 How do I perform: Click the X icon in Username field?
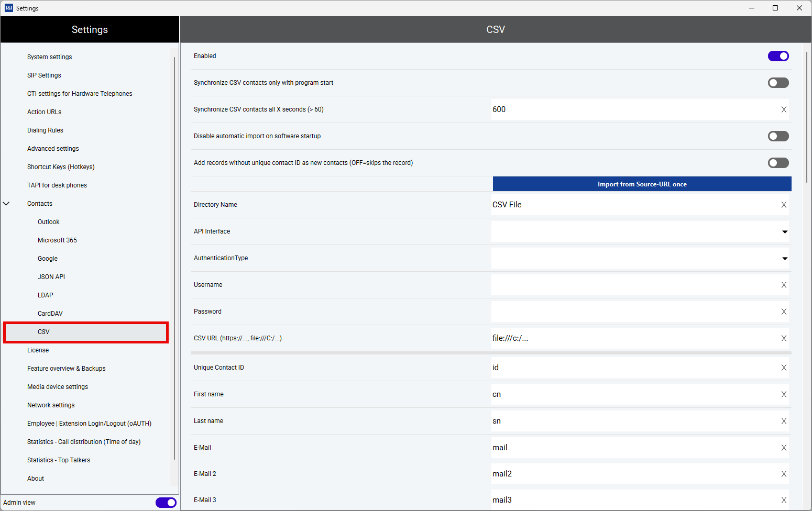coord(784,285)
